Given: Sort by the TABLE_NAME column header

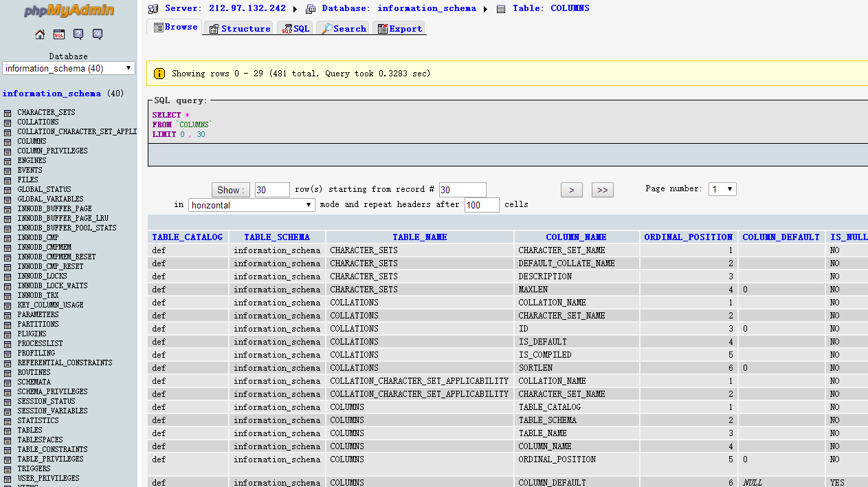Looking at the screenshot, I should point(419,237).
